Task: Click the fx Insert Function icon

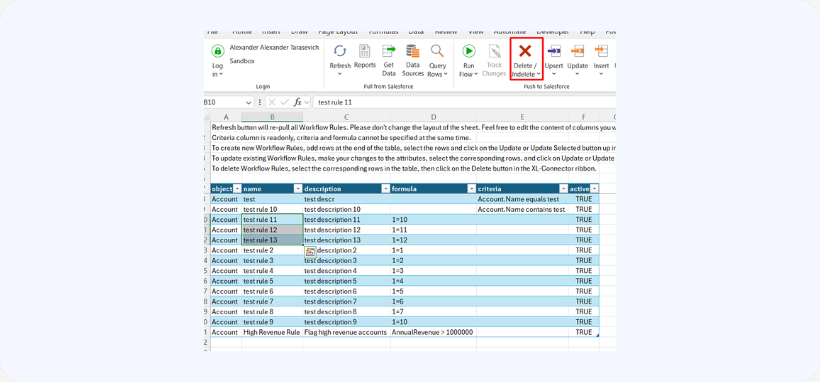Action: (298, 103)
